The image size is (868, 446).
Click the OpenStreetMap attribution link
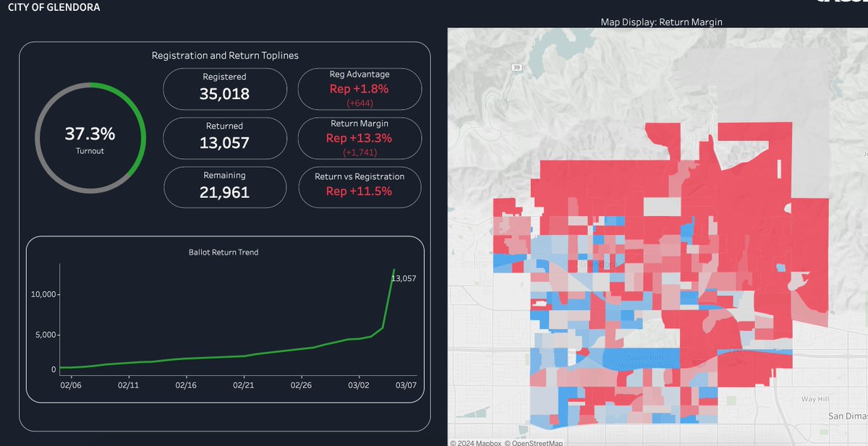[533, 442]
